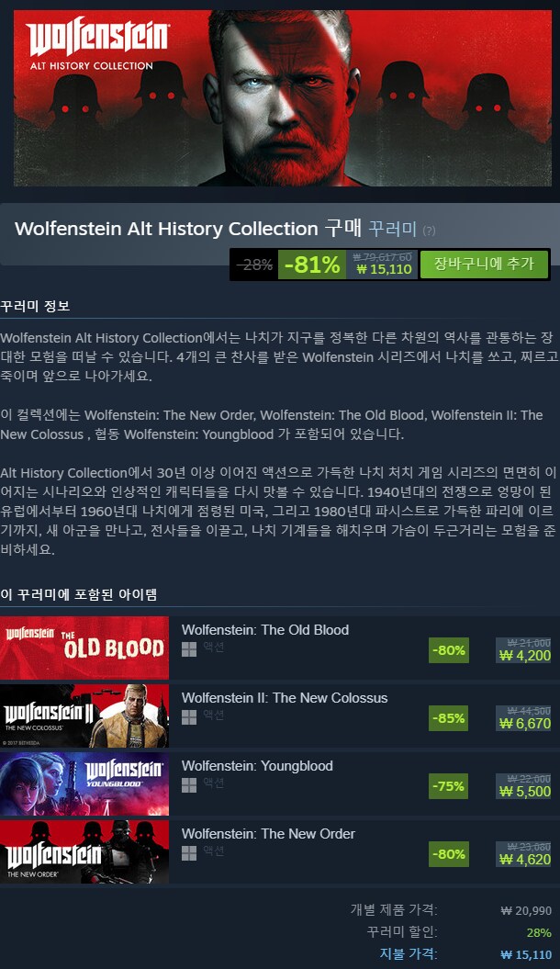Click the -81% bundle discount badge
Image resolution: width=560 pixels, height=969 pixels.
point(312,265)
